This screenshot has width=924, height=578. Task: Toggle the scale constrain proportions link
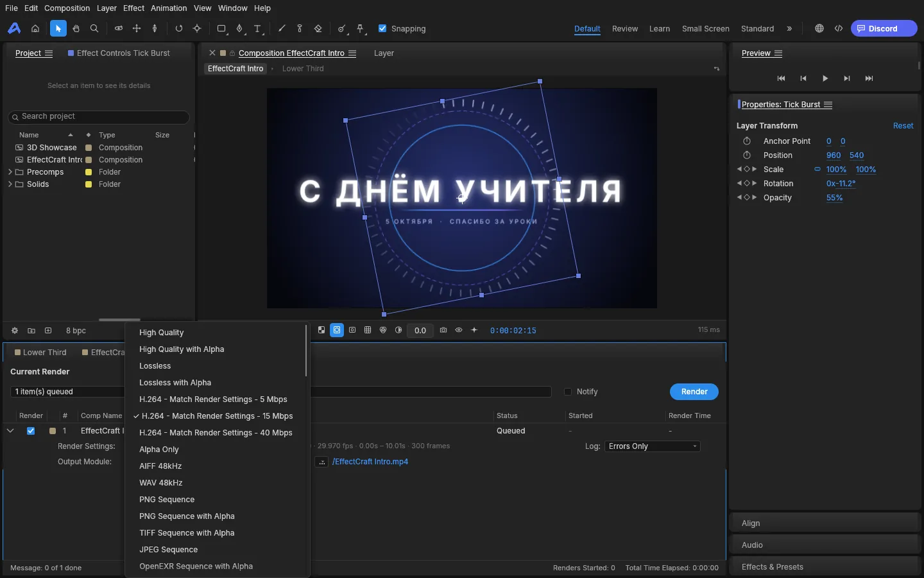[x=817, y=170]
